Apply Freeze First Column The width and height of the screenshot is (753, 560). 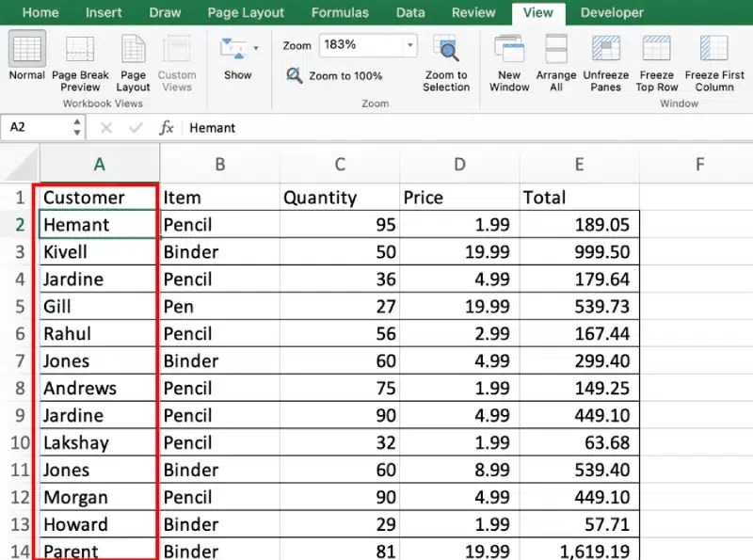pos(713,61)
